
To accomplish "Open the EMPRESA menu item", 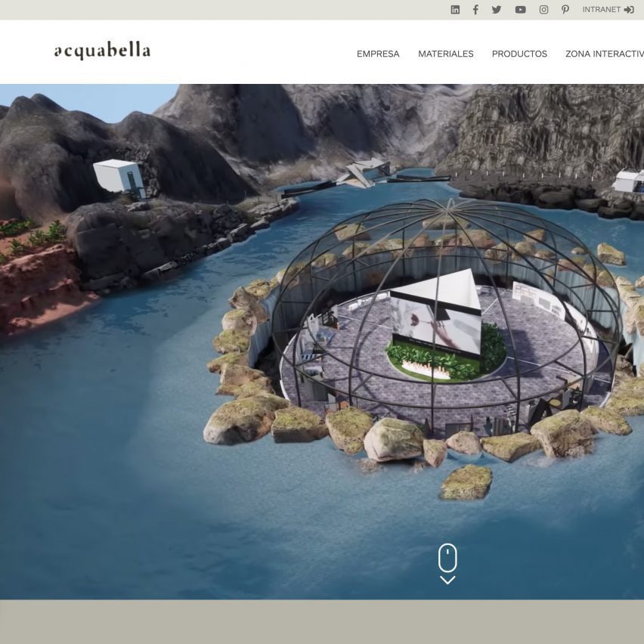I will click(x=378, y=54).
